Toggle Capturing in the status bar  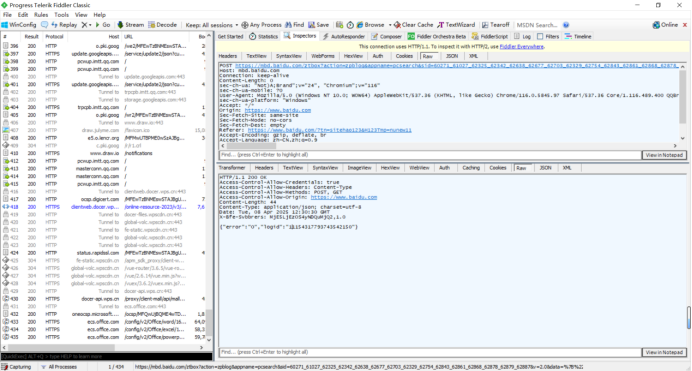[16, 367]
